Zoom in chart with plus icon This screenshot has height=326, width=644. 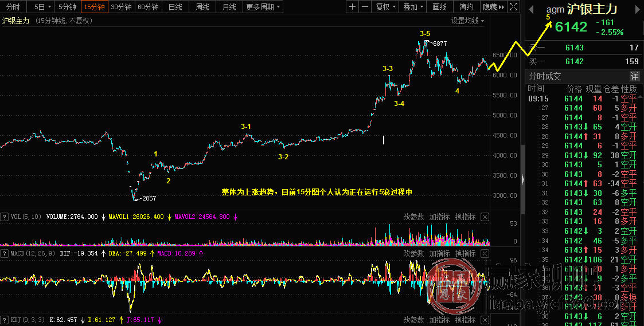tap(352, 7)
